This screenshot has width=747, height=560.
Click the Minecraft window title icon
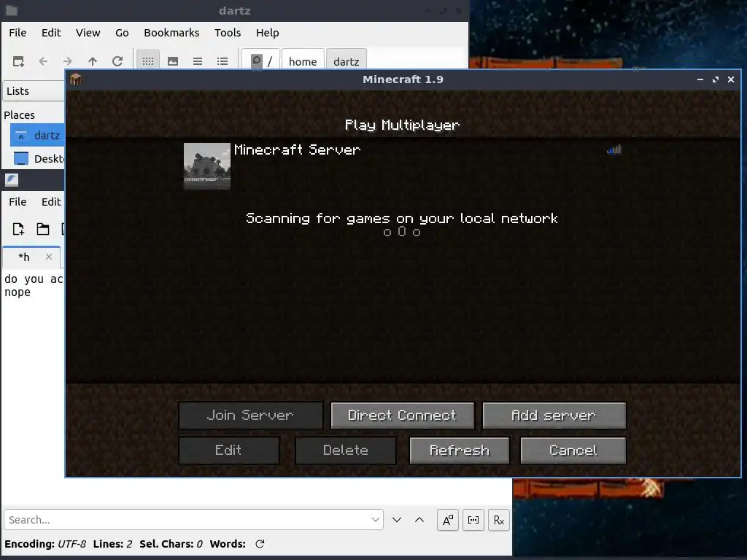click(76, 79)
